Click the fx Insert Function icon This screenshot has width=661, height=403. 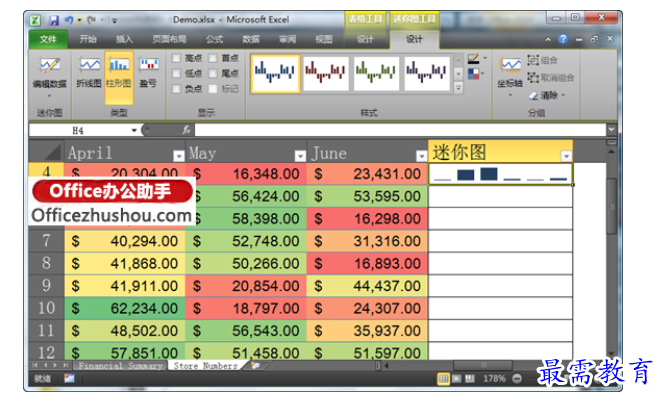(x=186, y=130)
